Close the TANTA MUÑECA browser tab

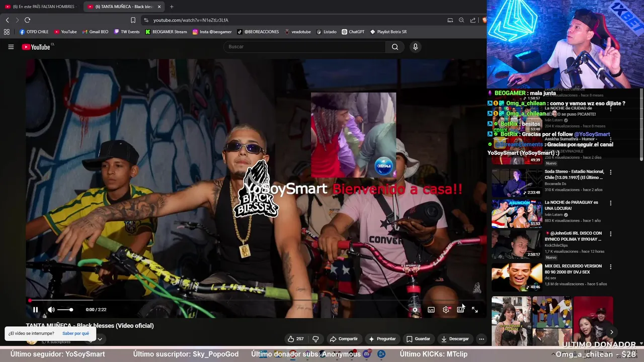tap(159, 7)
